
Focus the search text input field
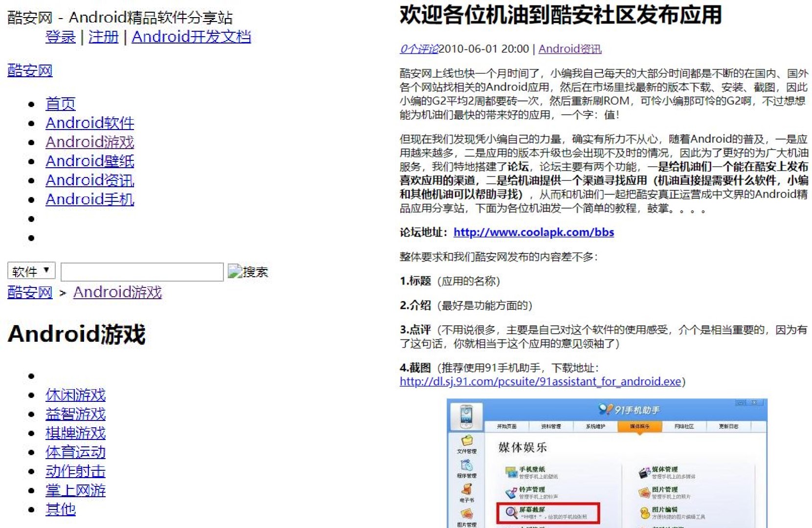(x=142, y=272)
